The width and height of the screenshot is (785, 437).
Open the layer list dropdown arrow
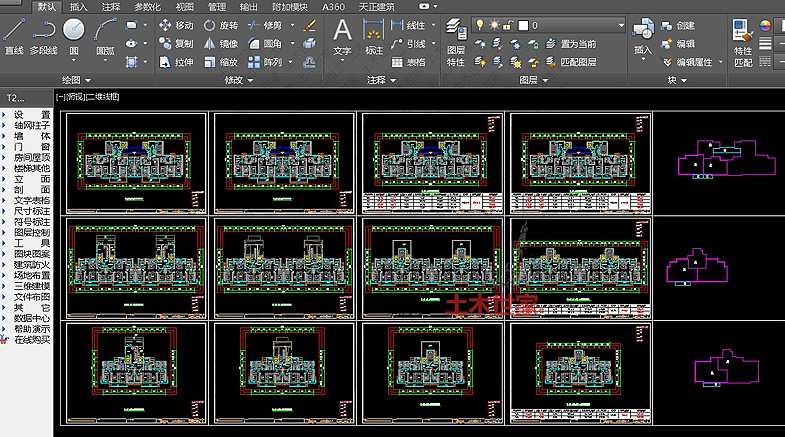pos(621,25)
